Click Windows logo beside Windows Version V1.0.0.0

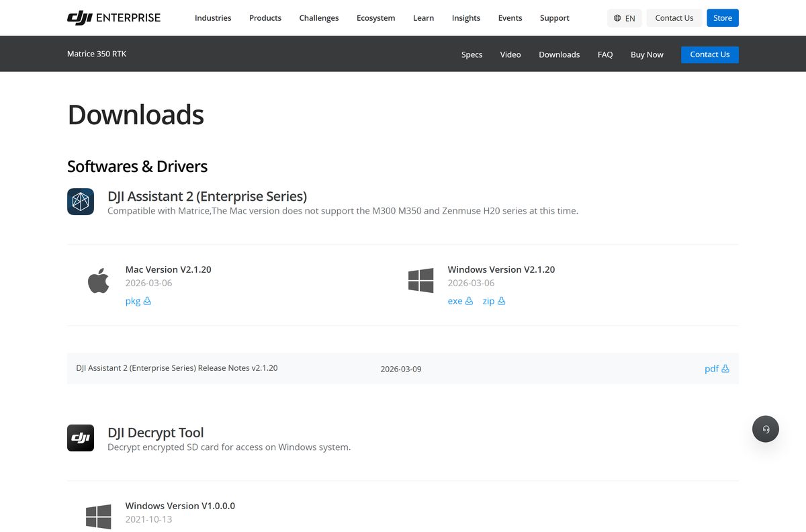(x=99, y=517)
